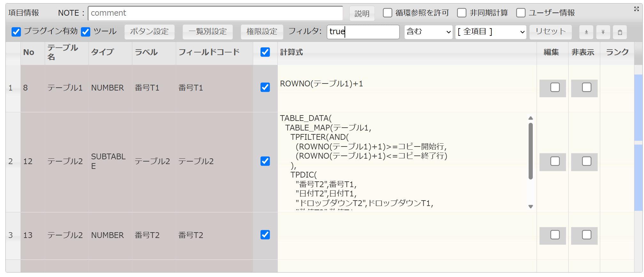Click inside the TABLE_DATA formula text area
Viewport: 644px width, 277px height.
403,162
